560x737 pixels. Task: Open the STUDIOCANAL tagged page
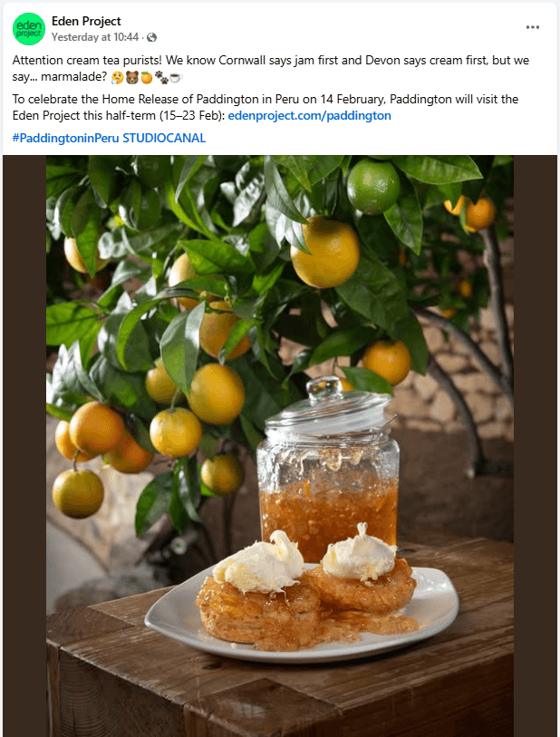pos(164,138)
